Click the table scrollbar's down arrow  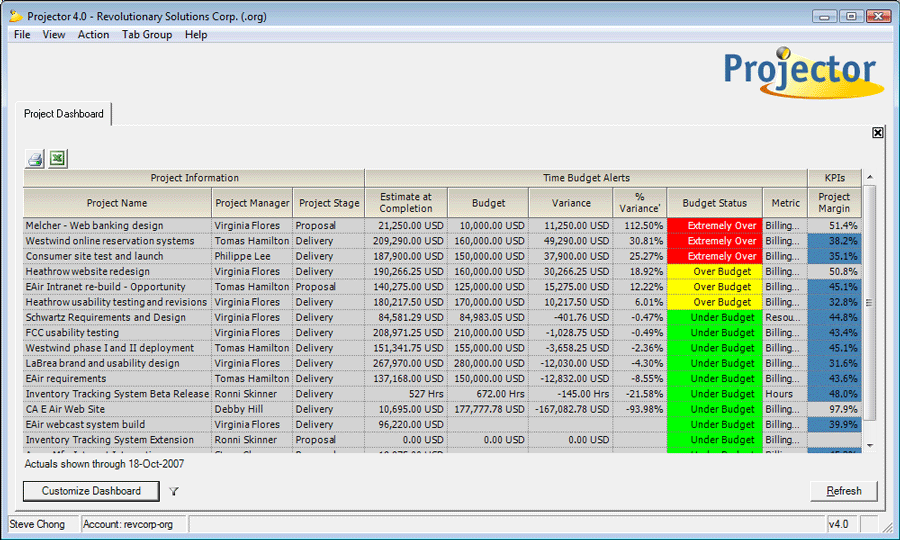[869, 445]
